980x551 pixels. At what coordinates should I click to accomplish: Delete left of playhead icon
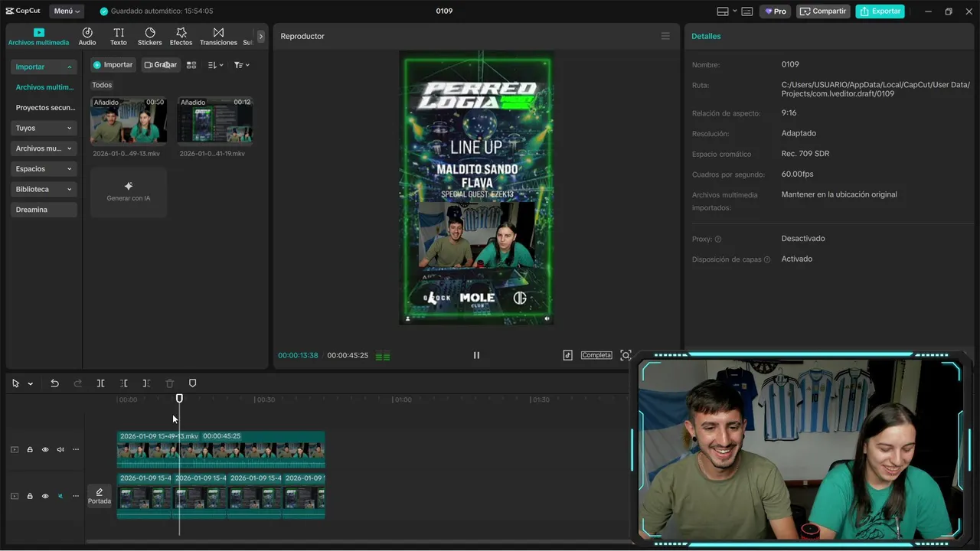point(123,383)
